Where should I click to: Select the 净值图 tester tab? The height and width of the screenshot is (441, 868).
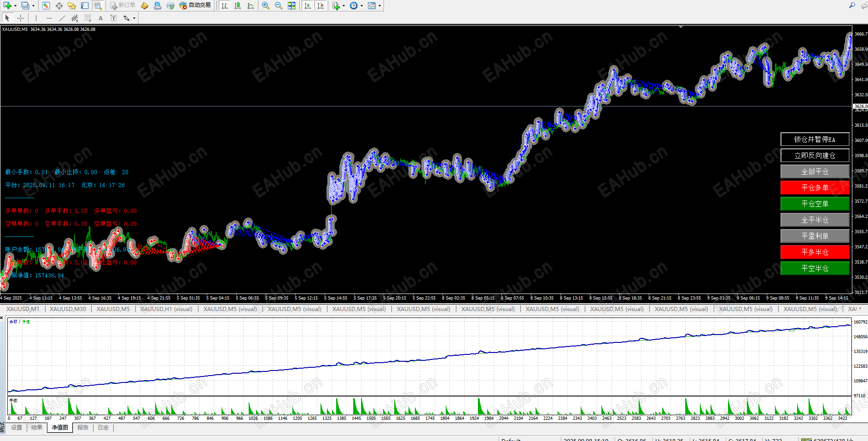pos(60,428)
